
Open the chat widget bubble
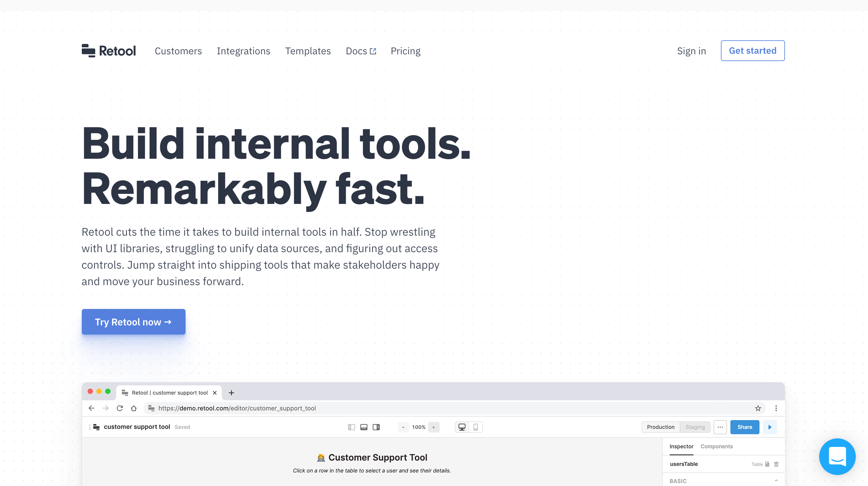point(837,457)
